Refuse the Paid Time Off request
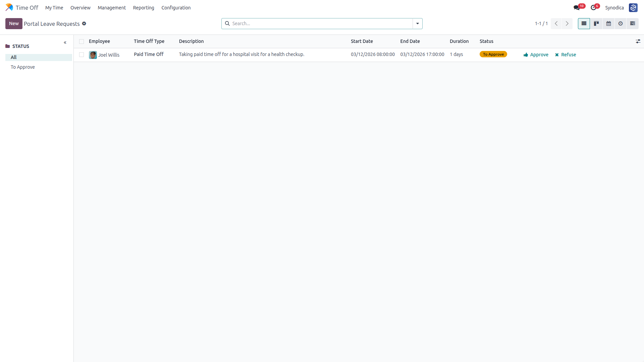Image resolution: width=644 pixels, height=362 pixels. [566, 55]
